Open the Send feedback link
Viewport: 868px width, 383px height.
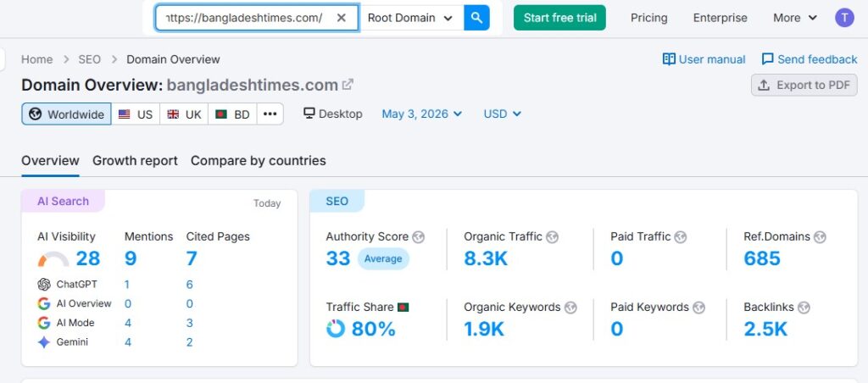coord(817,59)
